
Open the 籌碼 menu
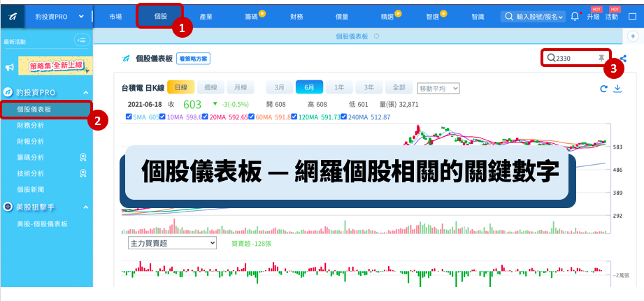[x=251, y=17]
